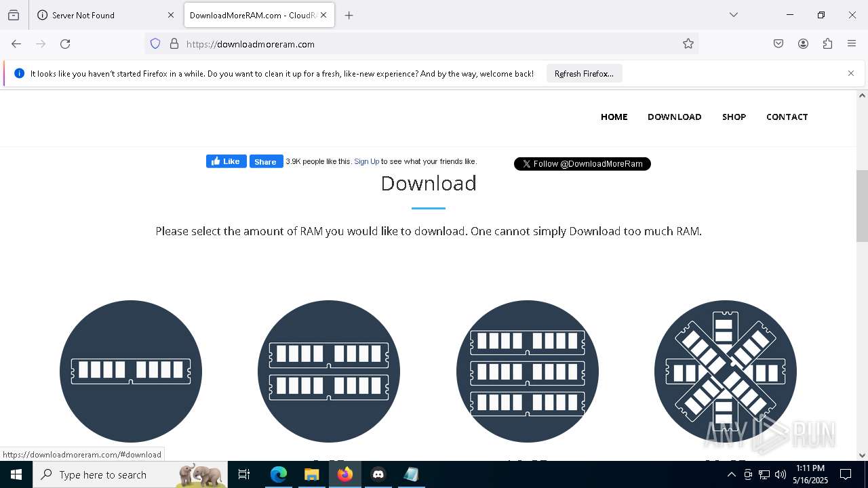
Task: Open the Windows notification center
Action: [x=846, y=474]
